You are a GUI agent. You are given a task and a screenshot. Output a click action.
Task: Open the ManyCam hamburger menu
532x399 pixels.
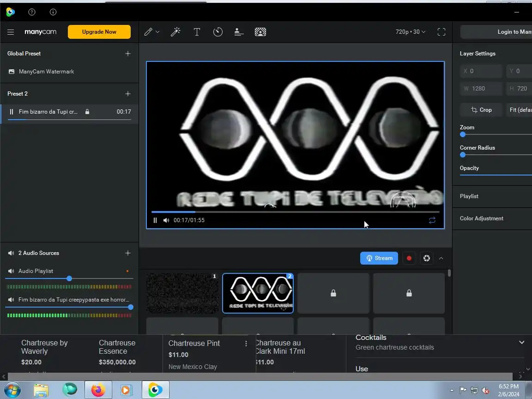11,32
